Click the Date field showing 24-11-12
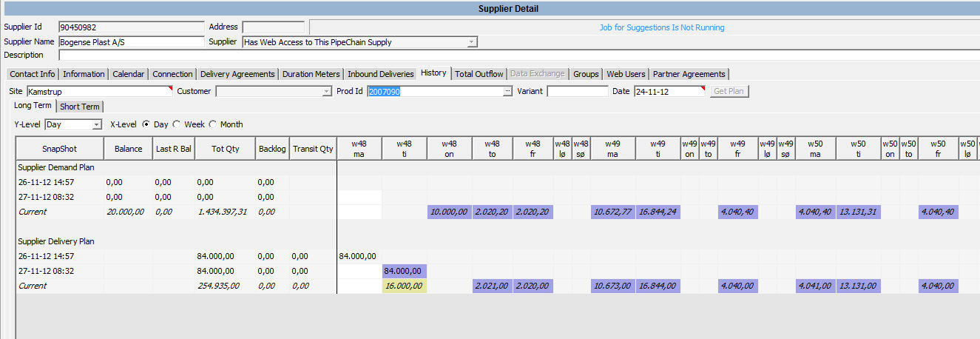Viewport: 980px width, 339px height. click(669, 91)
